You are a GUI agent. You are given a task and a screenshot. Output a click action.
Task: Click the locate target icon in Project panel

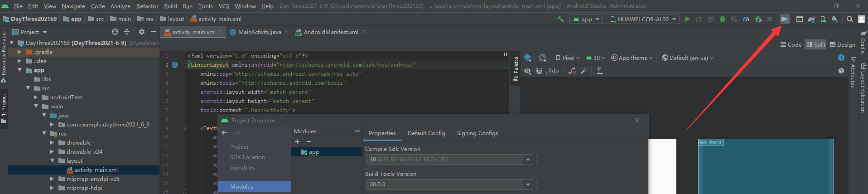click(115, 32)
